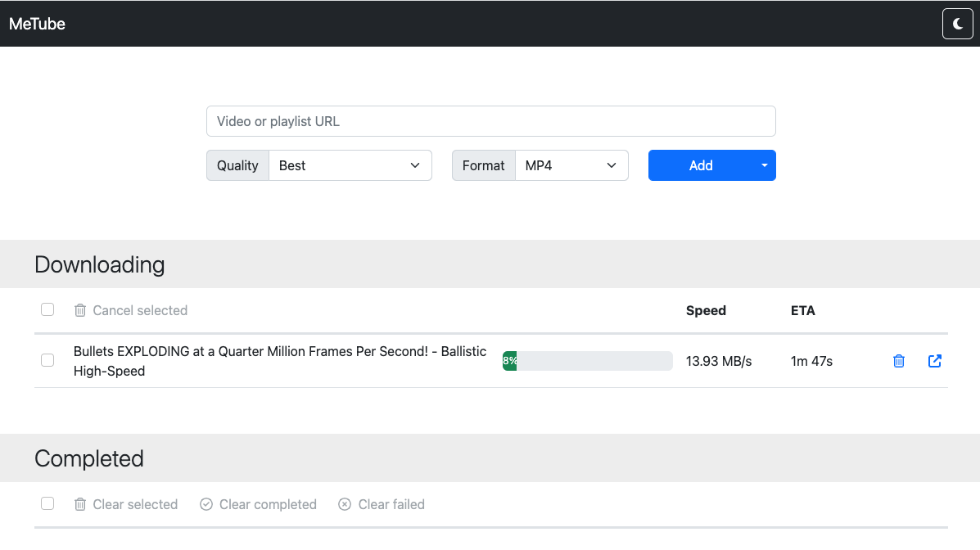Click the Clear selected trash icon

tap(80, 504)
